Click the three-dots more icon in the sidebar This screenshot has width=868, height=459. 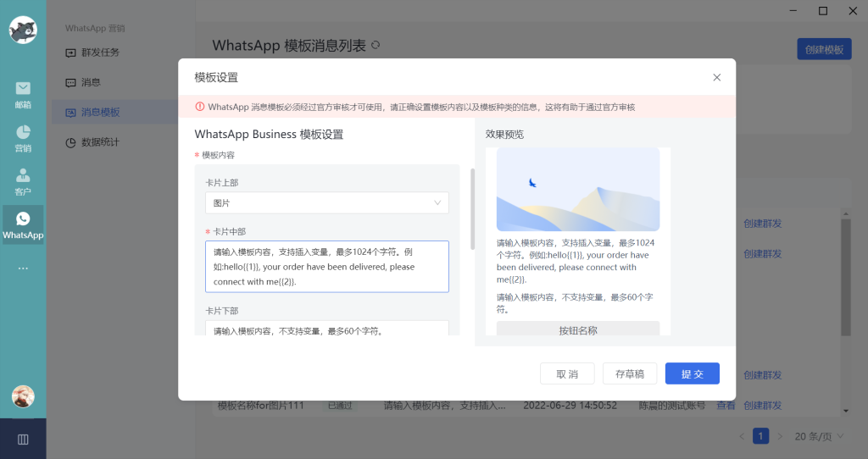pyautogui.click(x=23, y=268)
